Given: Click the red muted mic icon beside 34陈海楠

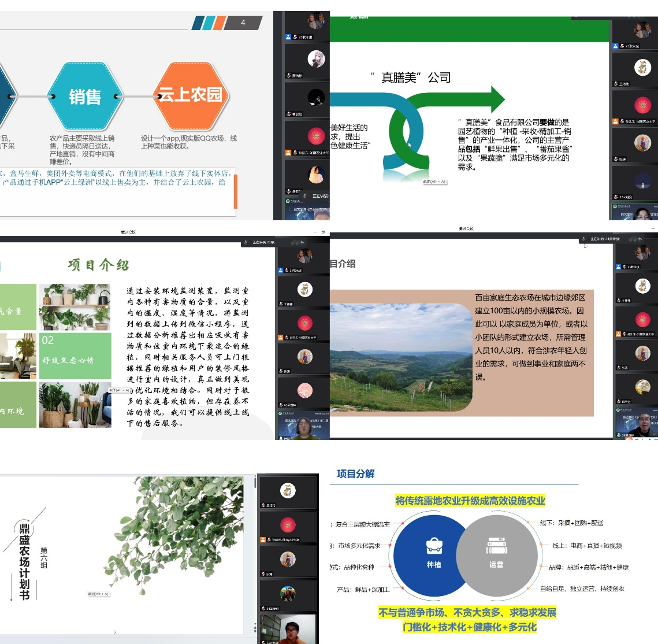Looking at the screenshot, I should pos(263,608).
